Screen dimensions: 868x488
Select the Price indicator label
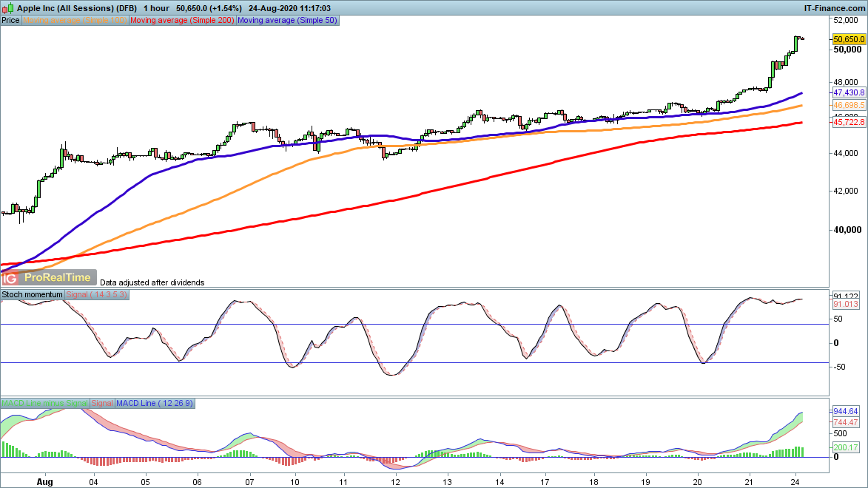tap(10, 21)
